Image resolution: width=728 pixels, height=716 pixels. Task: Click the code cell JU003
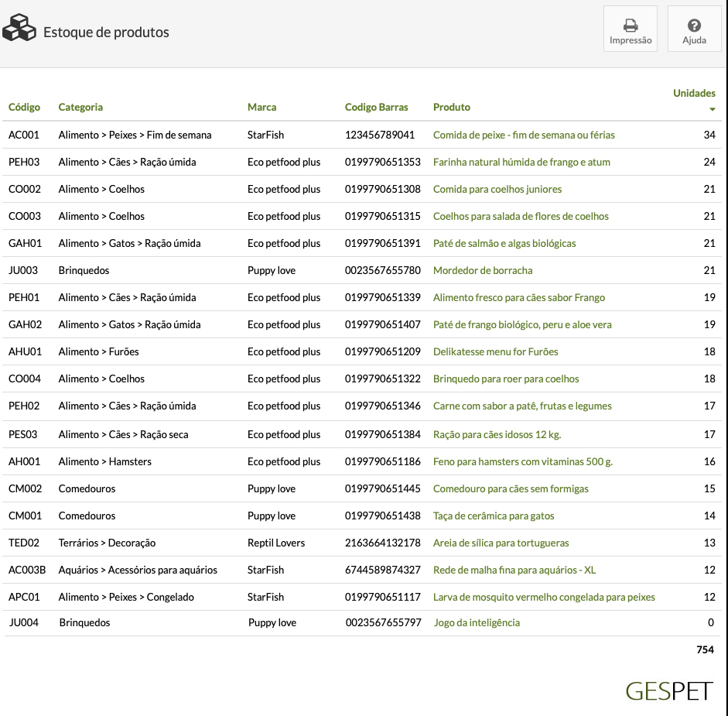23,270
